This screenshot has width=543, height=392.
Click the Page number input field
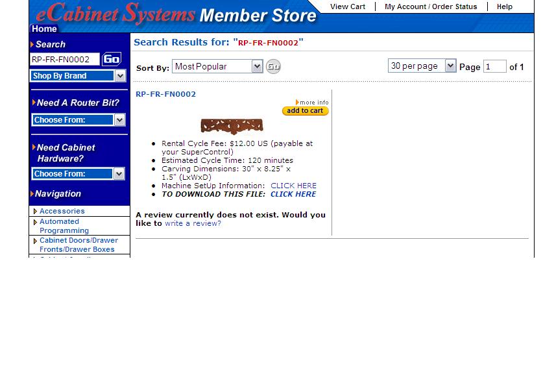coord(495,66)
